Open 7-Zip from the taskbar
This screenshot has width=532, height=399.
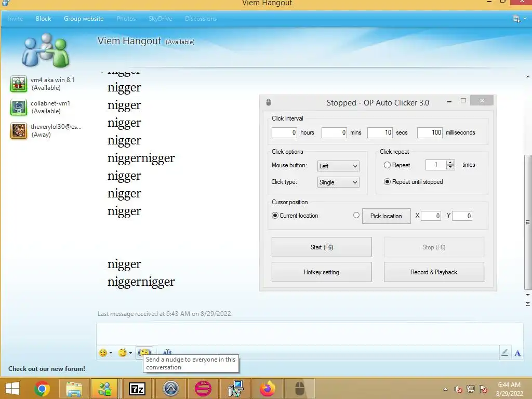pyautogui.click(x=137, y=389)
